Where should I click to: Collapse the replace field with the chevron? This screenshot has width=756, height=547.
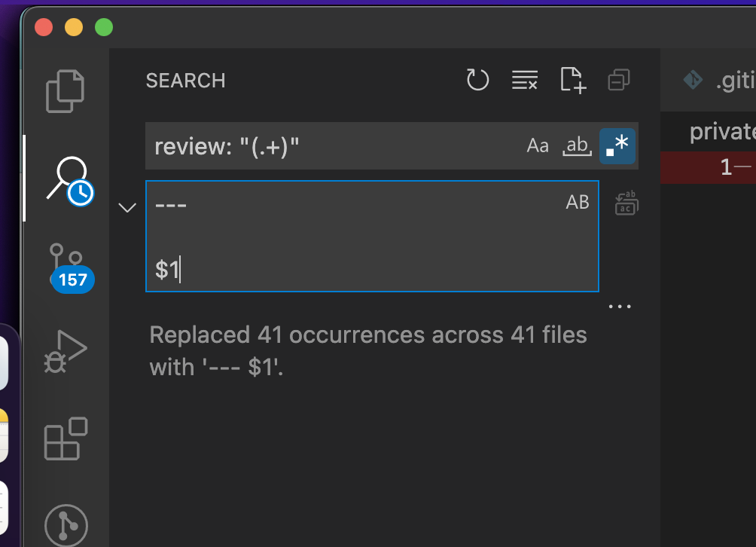pyautogui.click(x=127, y=207)
